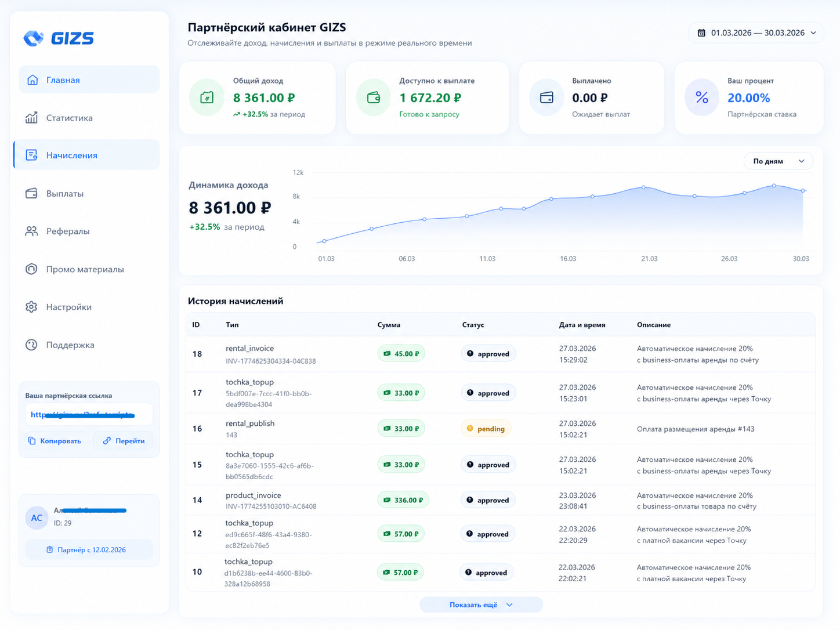
Task: Expand the По дням chart period dropdown
Action: tap(779, 161)
